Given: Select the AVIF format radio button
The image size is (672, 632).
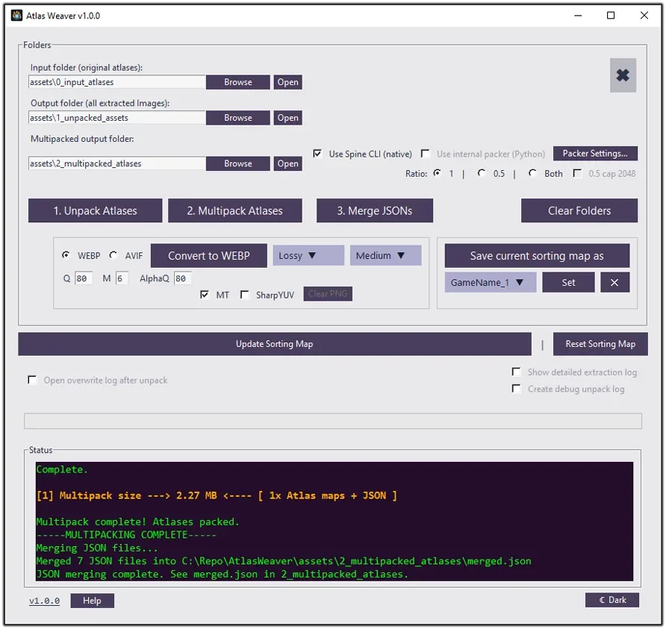Looking at the screenshot, I should point(113,257).
